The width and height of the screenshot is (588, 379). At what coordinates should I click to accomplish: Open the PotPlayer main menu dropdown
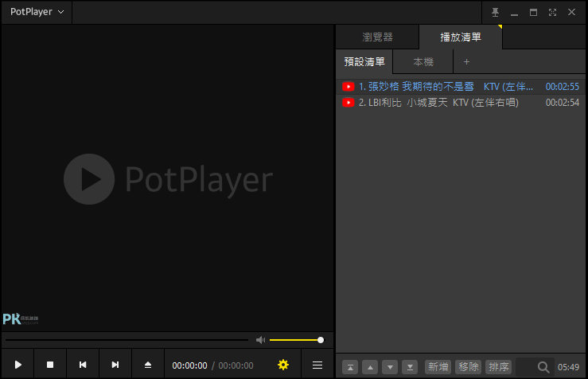[x=37, y=12]
